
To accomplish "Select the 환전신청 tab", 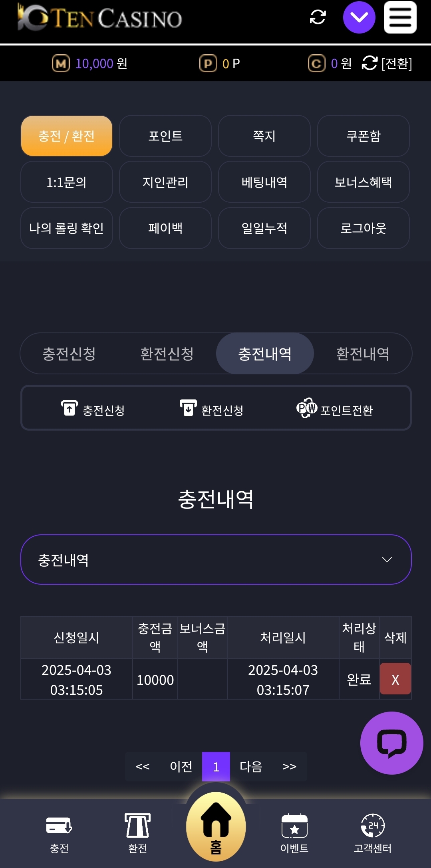I will coord(167,354).
